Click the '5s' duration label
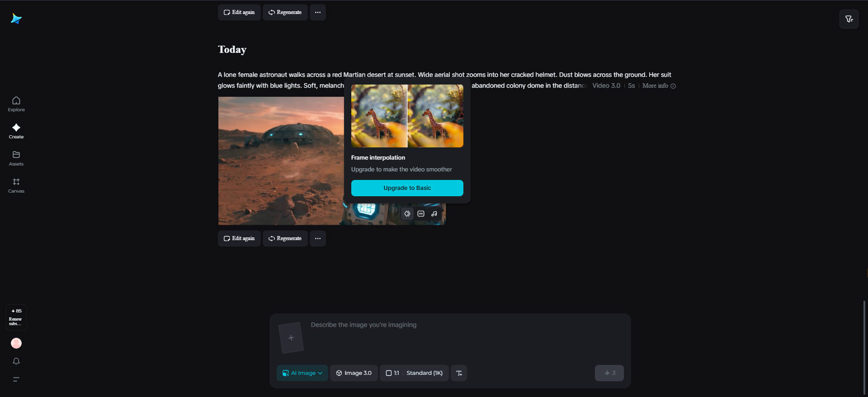 click(632, 86)
